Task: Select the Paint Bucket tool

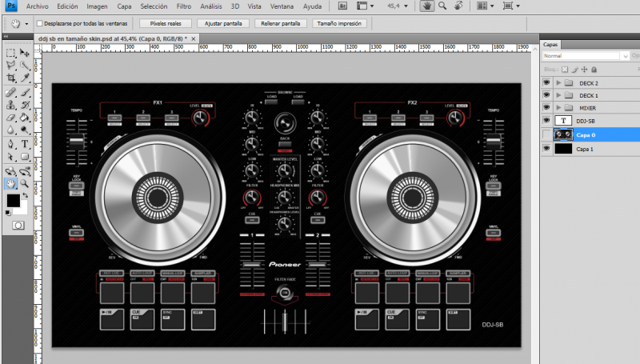Action: click(25, 118)
